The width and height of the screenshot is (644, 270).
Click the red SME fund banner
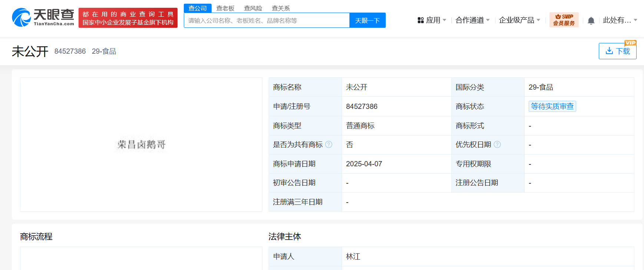click(x=128, y=18)
